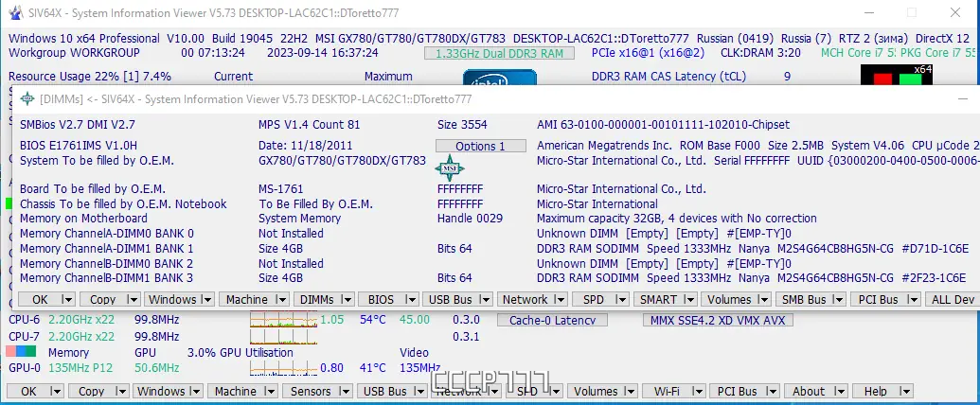This screenshot has width=980, height=405.
Task: Open Windows page from the DIMMs window bar
Action: click(172, 299)
